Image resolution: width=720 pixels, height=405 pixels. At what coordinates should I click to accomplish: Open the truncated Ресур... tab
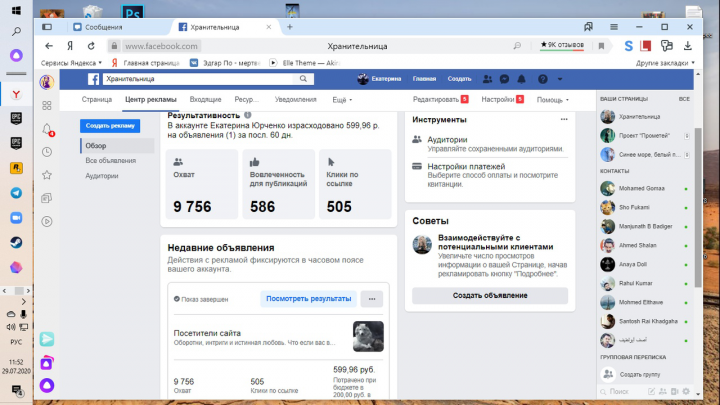coord(247,100)
